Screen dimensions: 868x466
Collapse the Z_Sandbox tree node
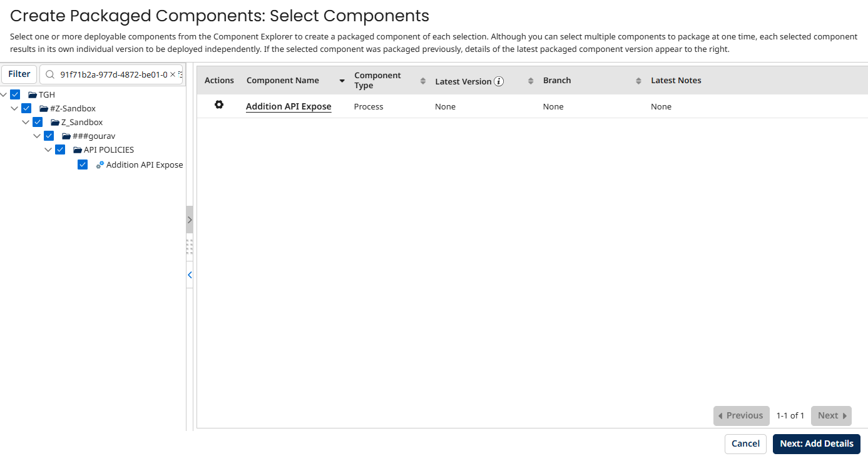tap(26, 122)
